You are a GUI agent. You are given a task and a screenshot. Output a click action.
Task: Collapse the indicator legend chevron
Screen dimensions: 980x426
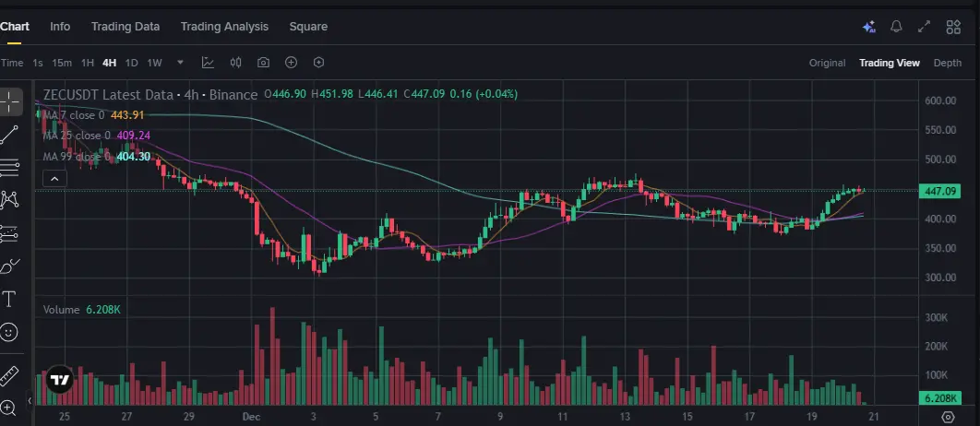(x=54, y=180)
